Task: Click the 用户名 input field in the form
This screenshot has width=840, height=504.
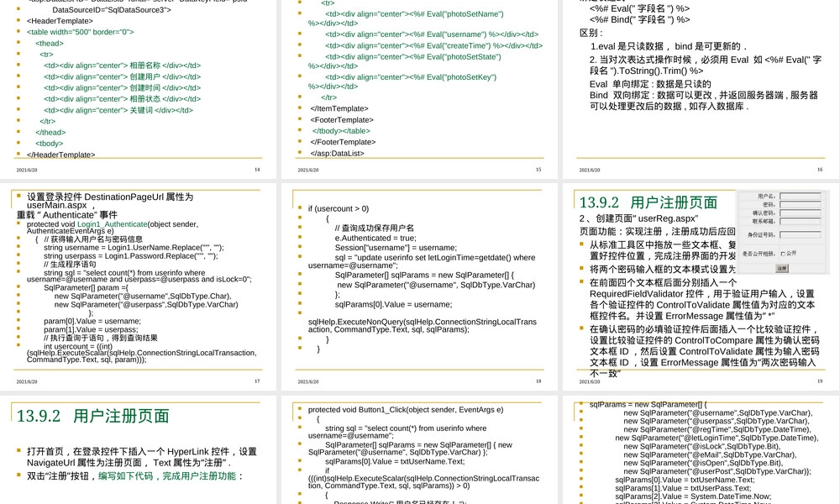Action: click(801, 197)
